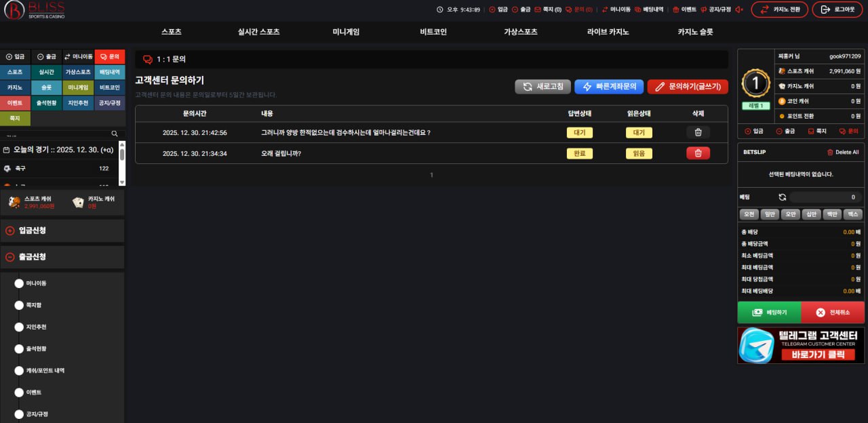Collapse the 출금신청 section
The width and height of the screenshot is (868, 423).
[62, 257]
